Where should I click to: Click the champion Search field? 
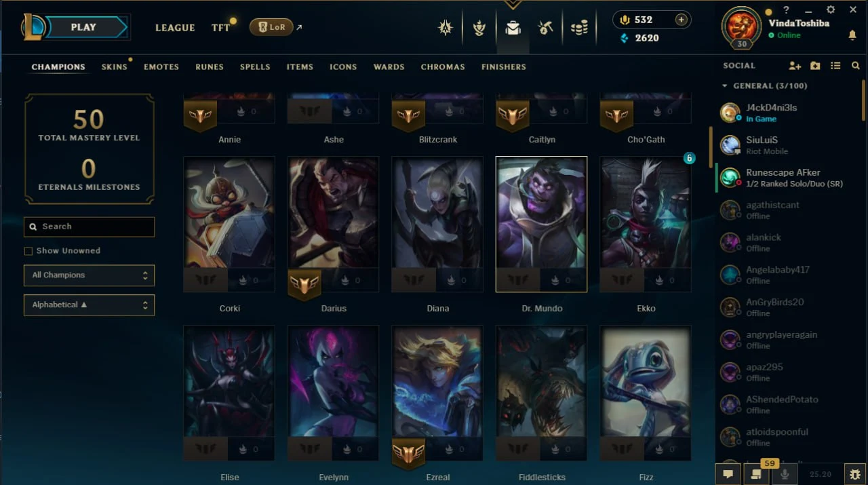point(89,227)
